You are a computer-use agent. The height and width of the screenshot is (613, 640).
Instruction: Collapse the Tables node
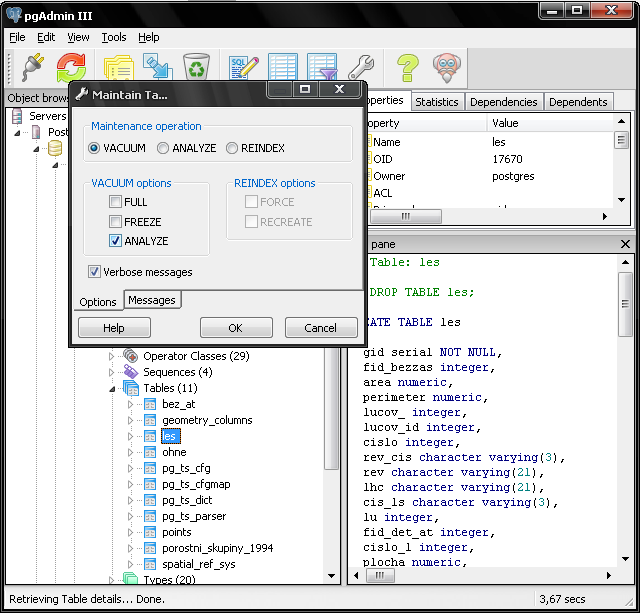point(112,389)
